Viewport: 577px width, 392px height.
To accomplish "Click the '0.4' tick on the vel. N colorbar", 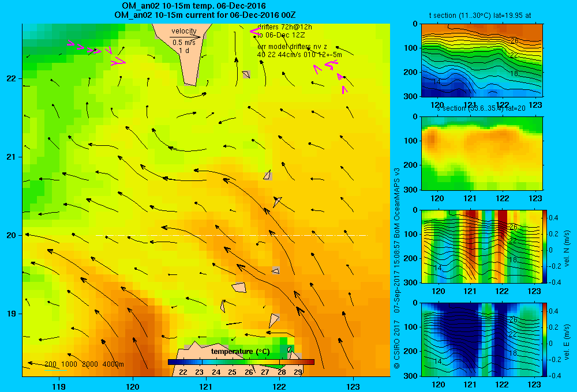I will 554,218.
